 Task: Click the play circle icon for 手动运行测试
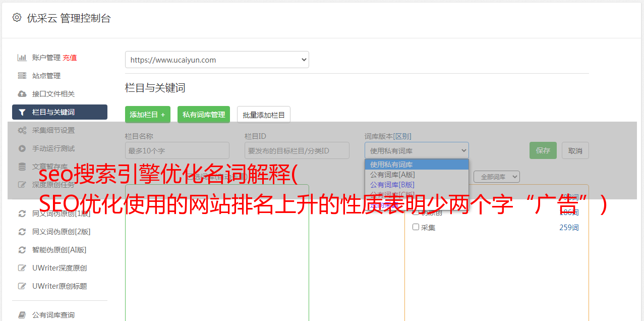[x=22, y=148]
